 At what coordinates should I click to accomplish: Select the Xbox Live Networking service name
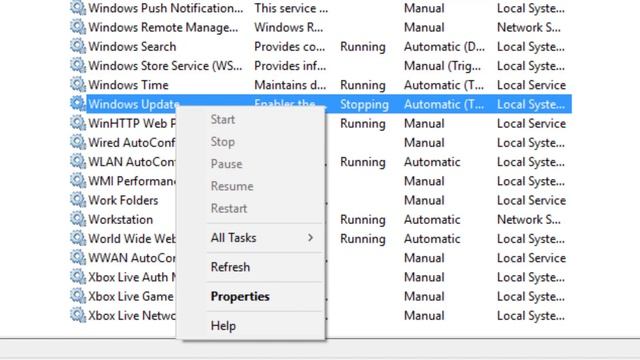(x=132, y=315)
